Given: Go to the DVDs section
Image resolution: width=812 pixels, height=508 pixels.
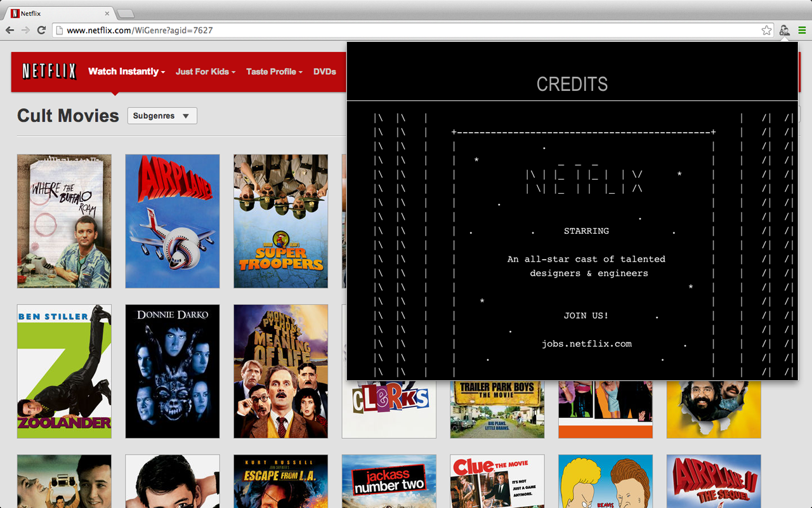Looking at the screenshot, I should [325, 72].
